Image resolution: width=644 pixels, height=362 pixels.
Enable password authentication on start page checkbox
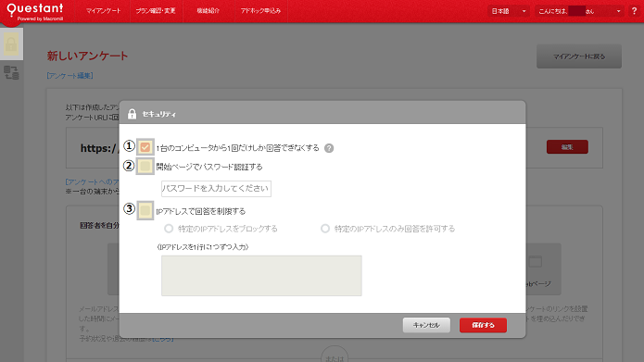pos(145,167)
